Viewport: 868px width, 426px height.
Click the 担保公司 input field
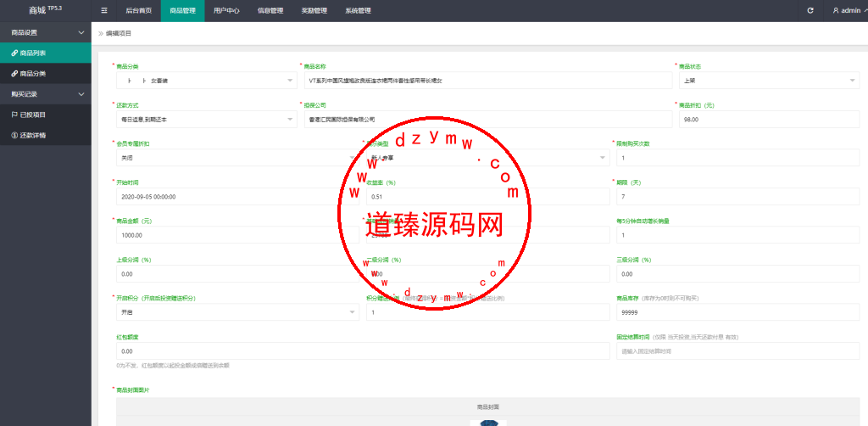pos(488,119)
